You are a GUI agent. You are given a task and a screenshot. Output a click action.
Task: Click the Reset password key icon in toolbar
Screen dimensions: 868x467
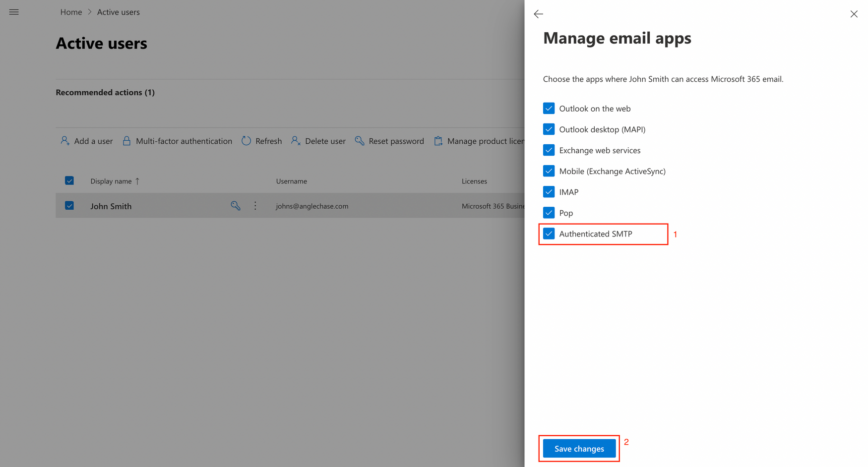[360, 141]
